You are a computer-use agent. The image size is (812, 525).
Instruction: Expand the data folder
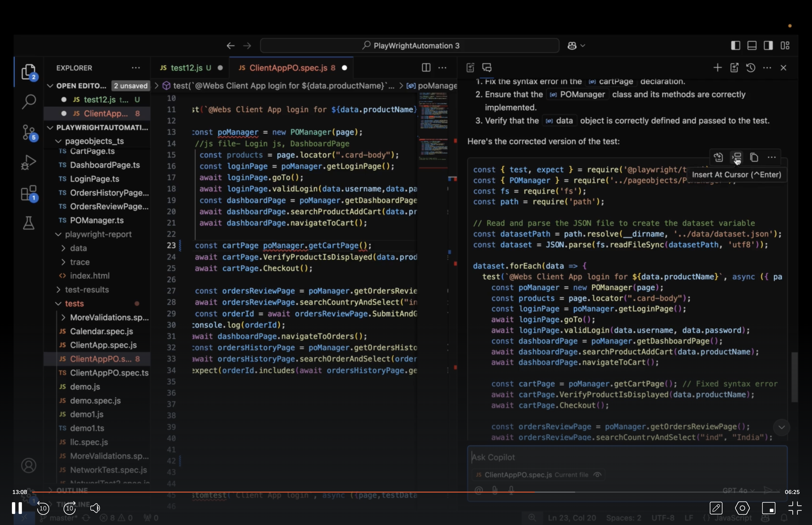point(78,248)
